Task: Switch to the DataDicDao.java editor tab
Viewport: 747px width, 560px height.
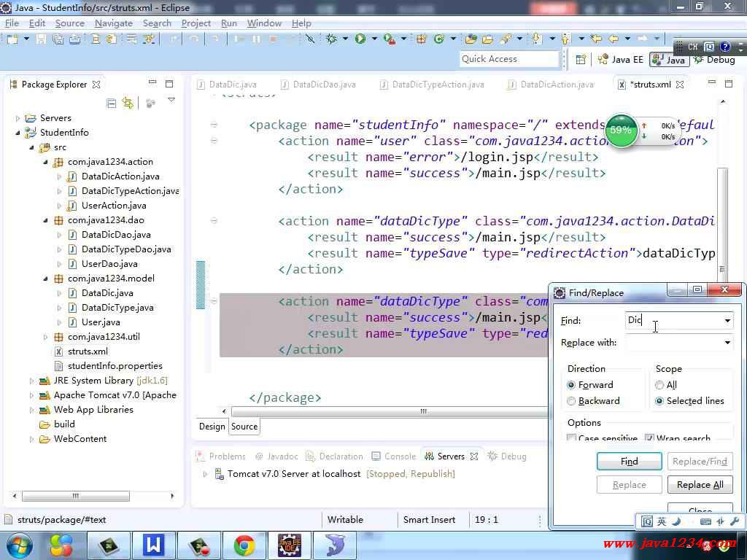Action: click(x=318, y=85)
